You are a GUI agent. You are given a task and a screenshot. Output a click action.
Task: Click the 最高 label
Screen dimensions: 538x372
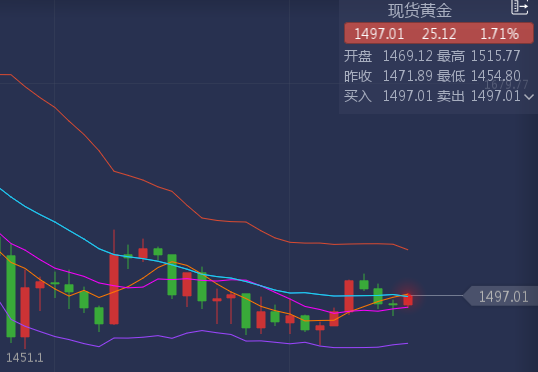(x=451, y=56)
